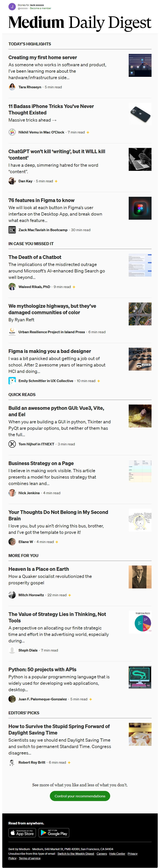Open the Island Press logo icon
Screen dimensions: 160x868
pos(12,332)
